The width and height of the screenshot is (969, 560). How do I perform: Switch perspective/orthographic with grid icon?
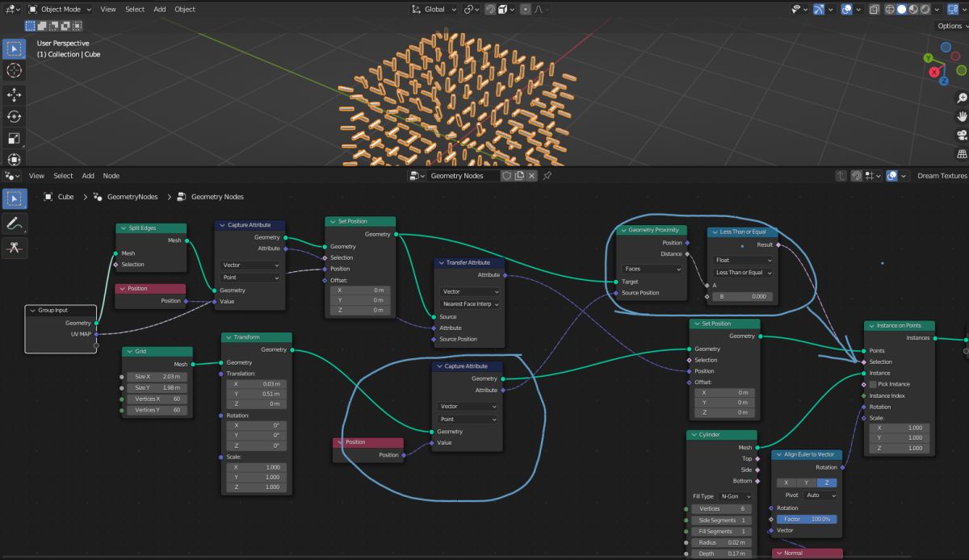pyautogui.click(x=962, y=153)
